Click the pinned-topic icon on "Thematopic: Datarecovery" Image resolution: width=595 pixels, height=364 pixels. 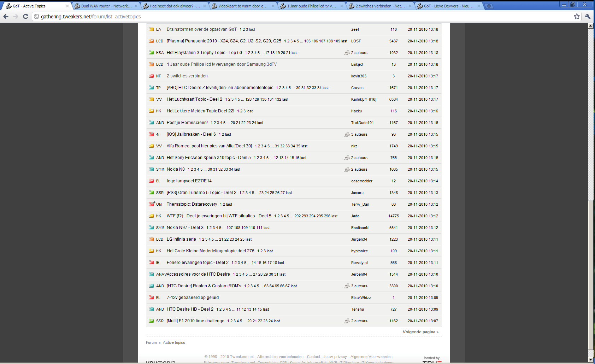click(151, 204)
